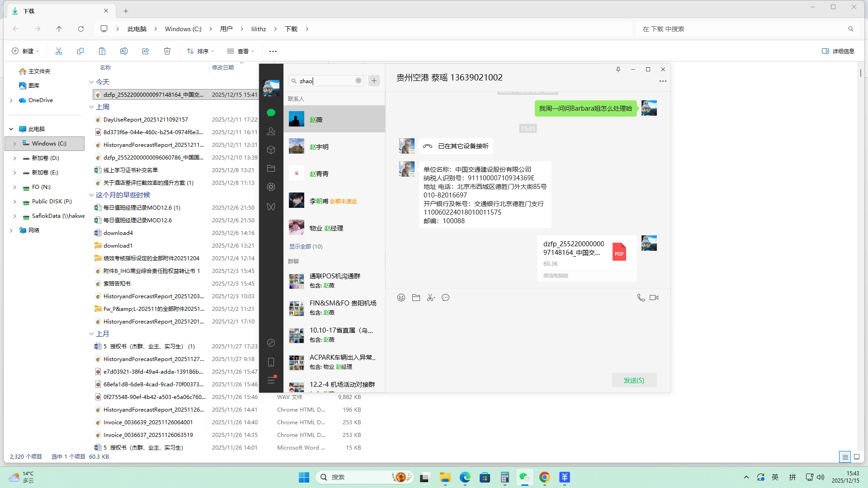
Task: Clear the zhao search text
Action: pyautogui.click(x=358, y=80)
